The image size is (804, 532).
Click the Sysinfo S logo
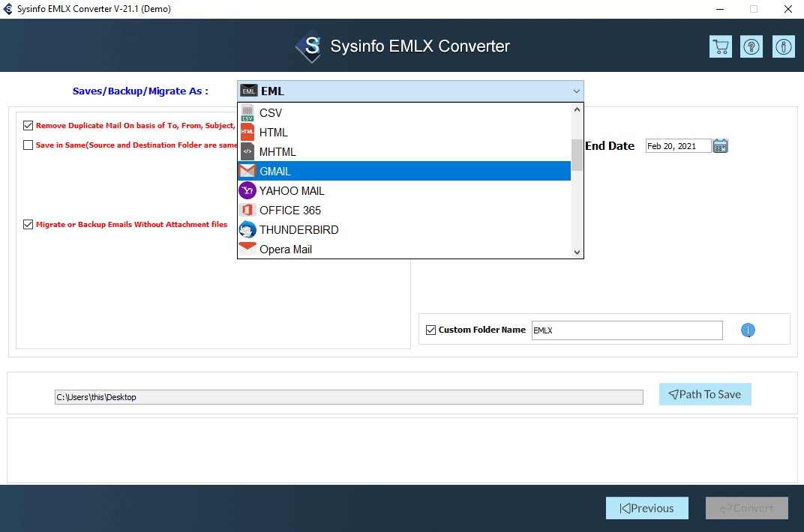[309, 46]
